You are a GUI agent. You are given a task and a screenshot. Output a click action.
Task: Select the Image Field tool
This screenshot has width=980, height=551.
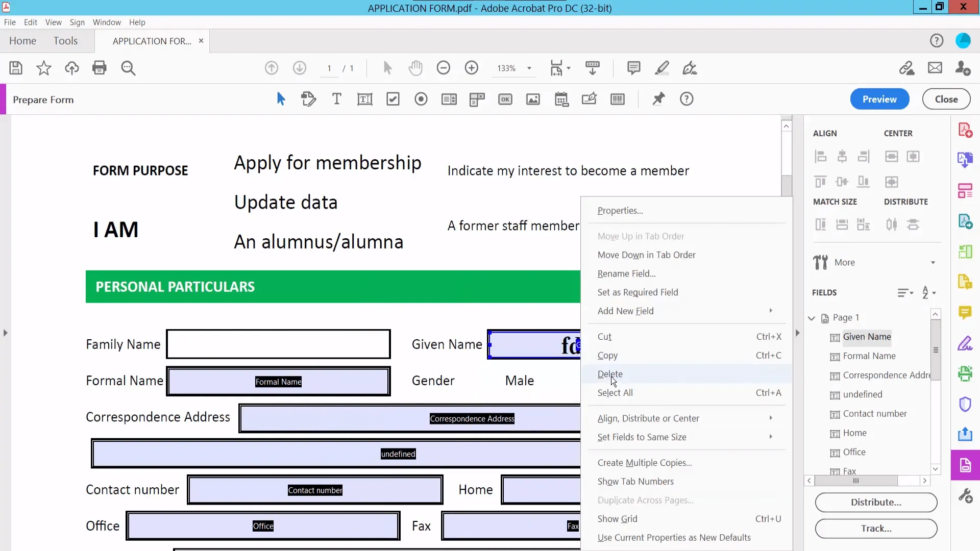pyautogui.click(x=533, y=99)
